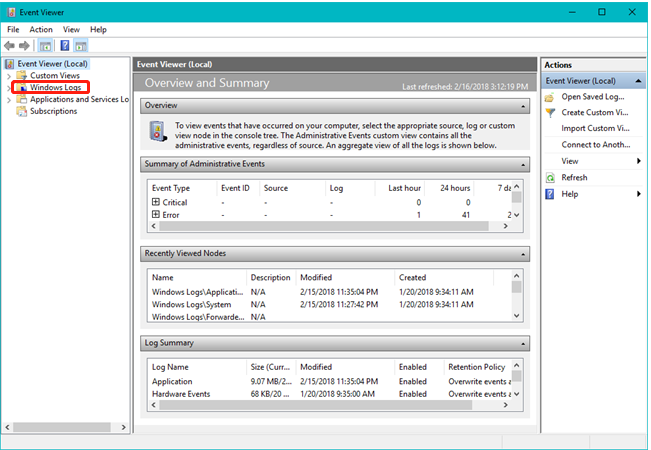Collapse the Log Summary section
The image size is (651, 450).
(522, 343)
